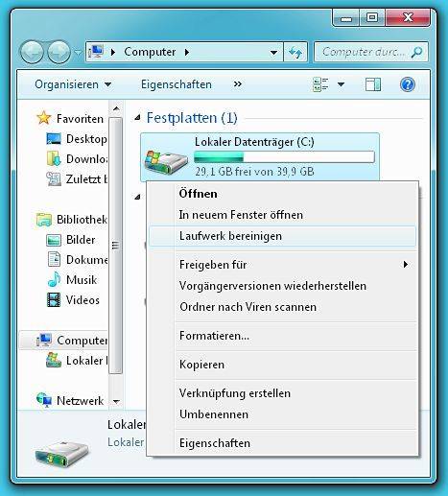This screenshot has height=496, width=448.
Task: Select Netzwerk in the navigation pane
Action: (81, 401)
